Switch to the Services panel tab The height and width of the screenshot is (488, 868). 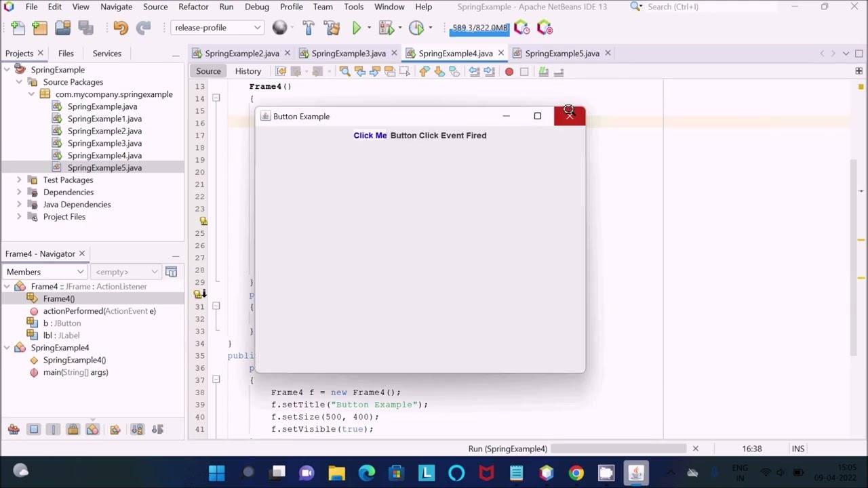click(107, 54)
